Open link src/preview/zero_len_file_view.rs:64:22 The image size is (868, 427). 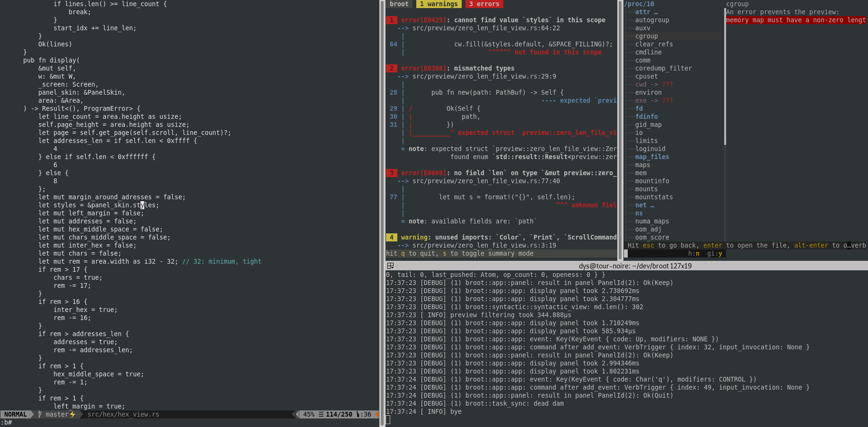click(x=486, y=28)
